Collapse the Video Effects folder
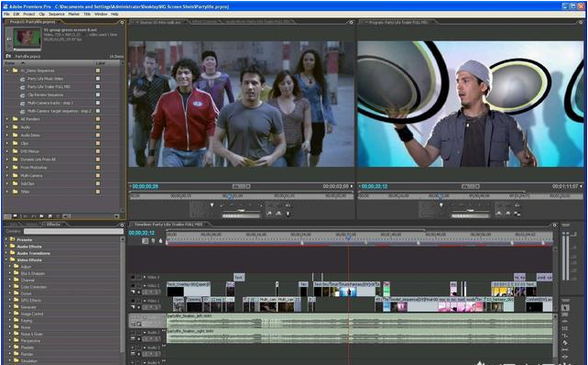Image resolution: width=588 pixels, height=365 pixels. [6, 260]
